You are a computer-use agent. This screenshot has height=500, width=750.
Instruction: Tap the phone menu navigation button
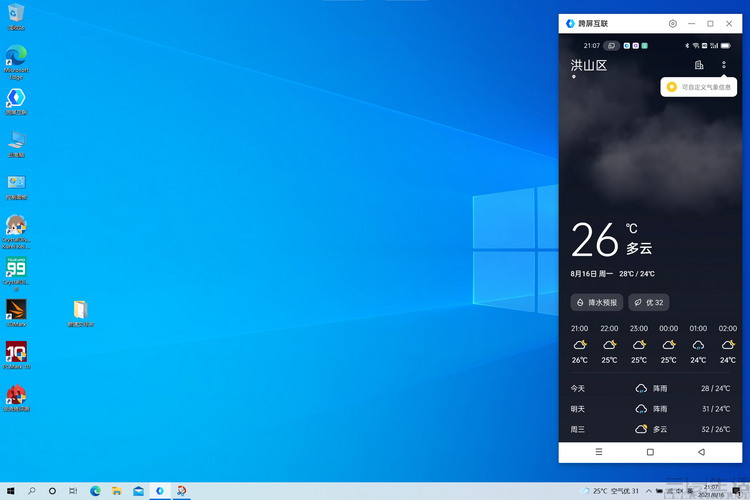click(x=599, y=452)
